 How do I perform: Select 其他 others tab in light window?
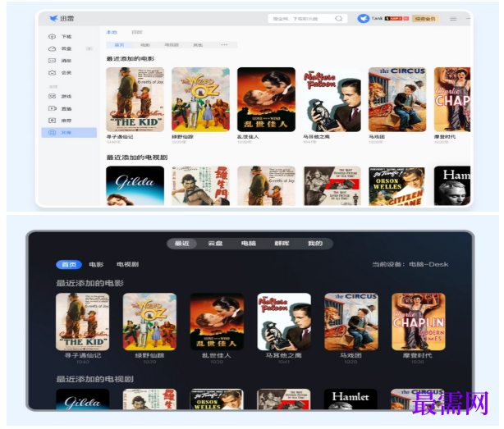click(x=198, y=45)
